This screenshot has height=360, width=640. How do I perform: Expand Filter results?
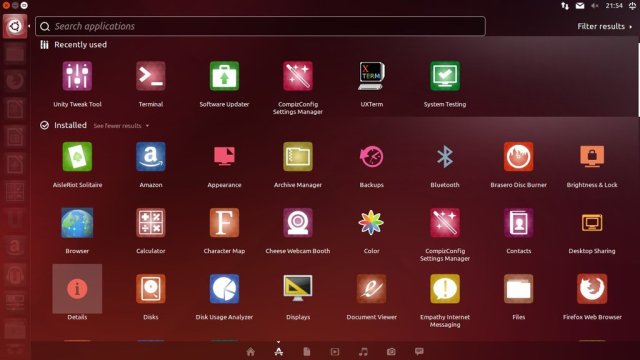click(x=604, y=26)
